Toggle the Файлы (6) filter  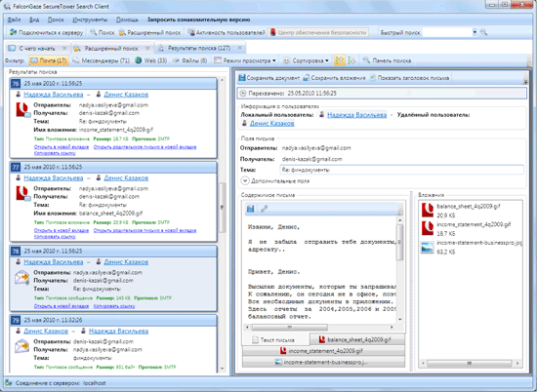coord(189,60)
